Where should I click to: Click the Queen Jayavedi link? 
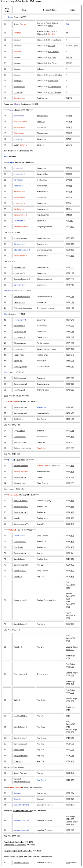click(24, 145)
